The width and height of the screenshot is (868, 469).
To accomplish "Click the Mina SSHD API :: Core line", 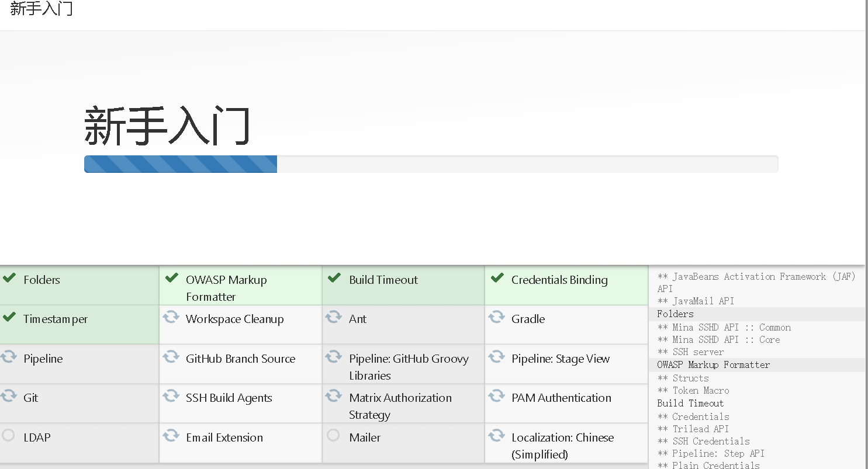I will (718, 340).
